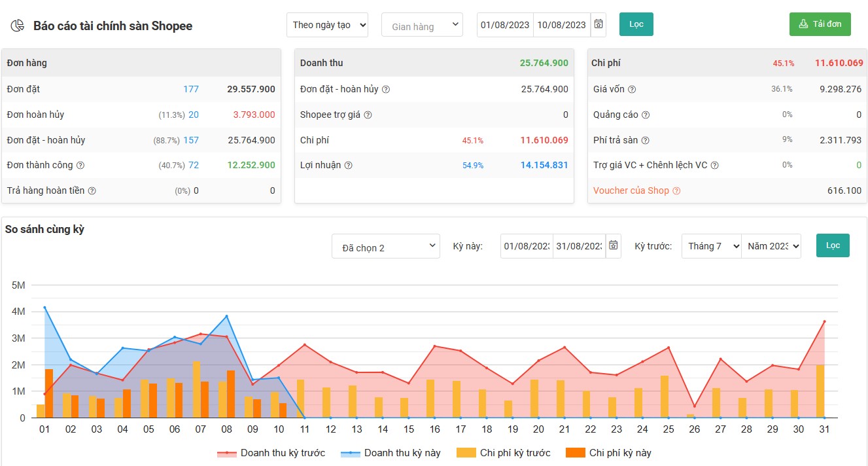
Task: Click the So sánh cùng kỳ heading
Action: click(x=44, y=229)
